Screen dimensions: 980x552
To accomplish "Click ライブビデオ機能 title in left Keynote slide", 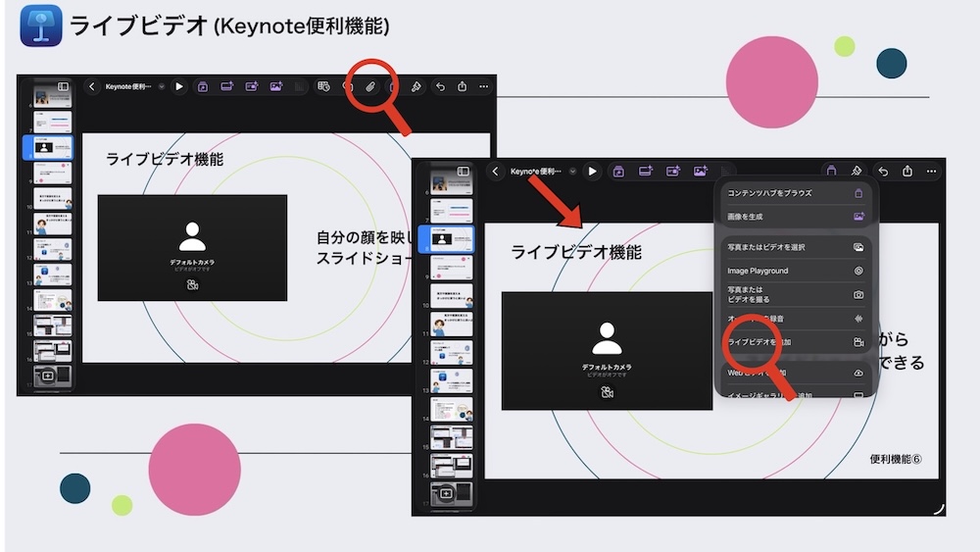I will (165, 160).
